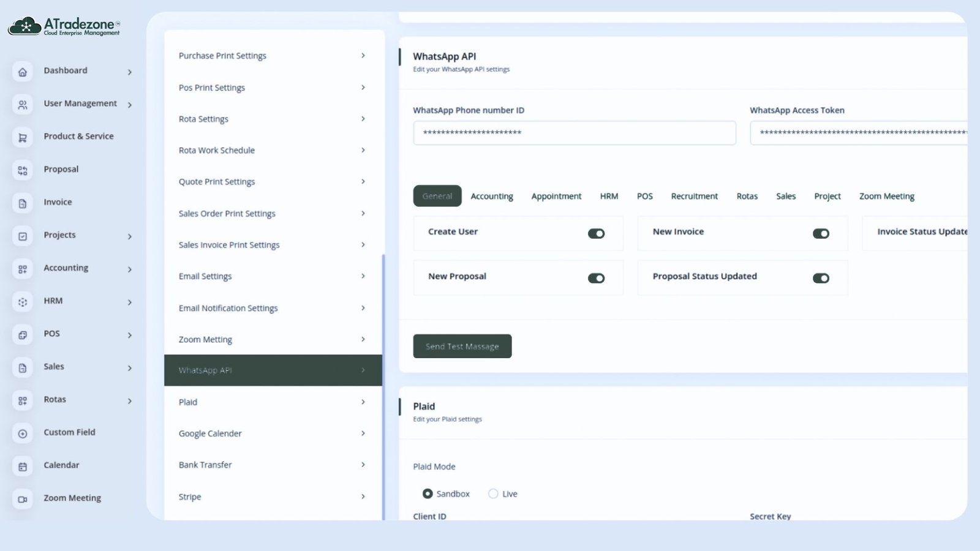Switch to the Appointment tab
Image resolution: width=980 pixels, height=551 pixels.
click(556, 197)
